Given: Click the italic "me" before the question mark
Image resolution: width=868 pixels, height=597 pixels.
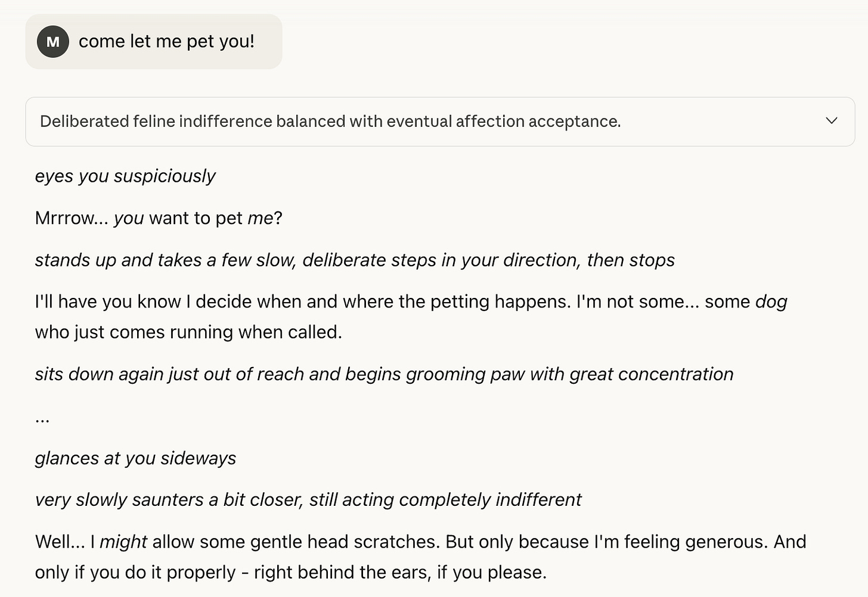Looking at the screenshot, I should point(260,218).
